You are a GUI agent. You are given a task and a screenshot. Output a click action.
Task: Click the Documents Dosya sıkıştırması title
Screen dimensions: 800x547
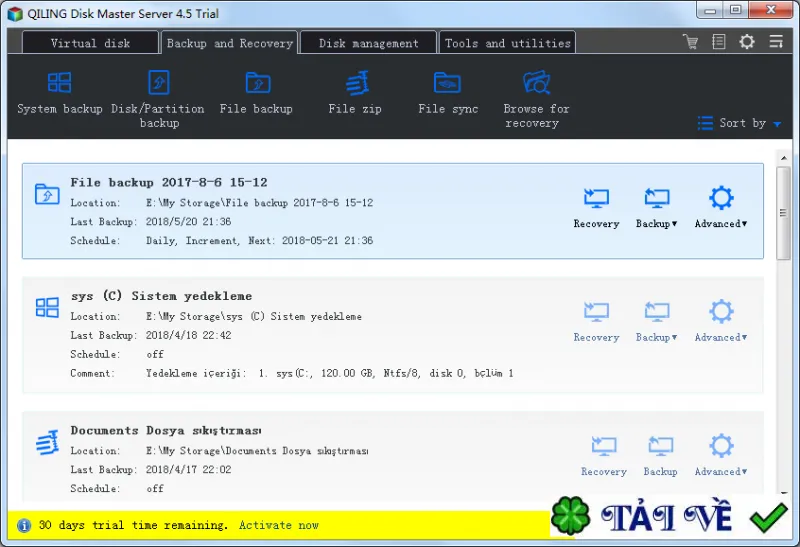pyautogui.click(x=166, y=431)
